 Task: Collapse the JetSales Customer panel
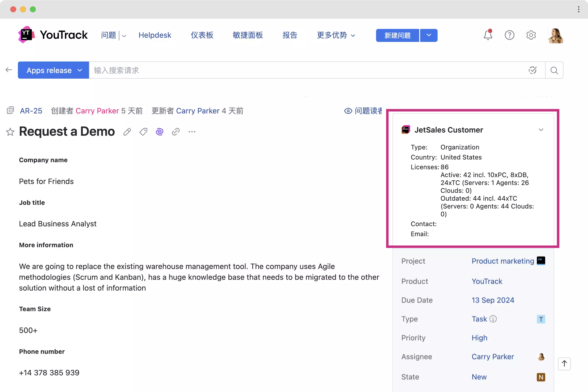(541, 130)
